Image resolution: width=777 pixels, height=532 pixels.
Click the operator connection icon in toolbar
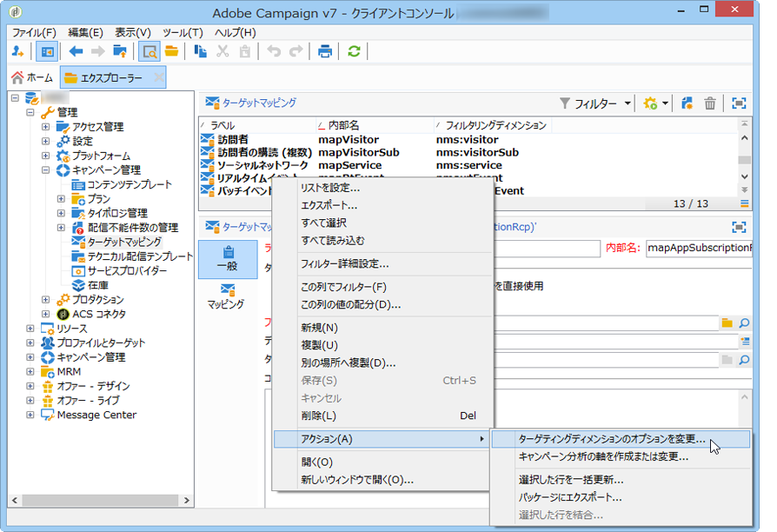[x=18, y=51]
